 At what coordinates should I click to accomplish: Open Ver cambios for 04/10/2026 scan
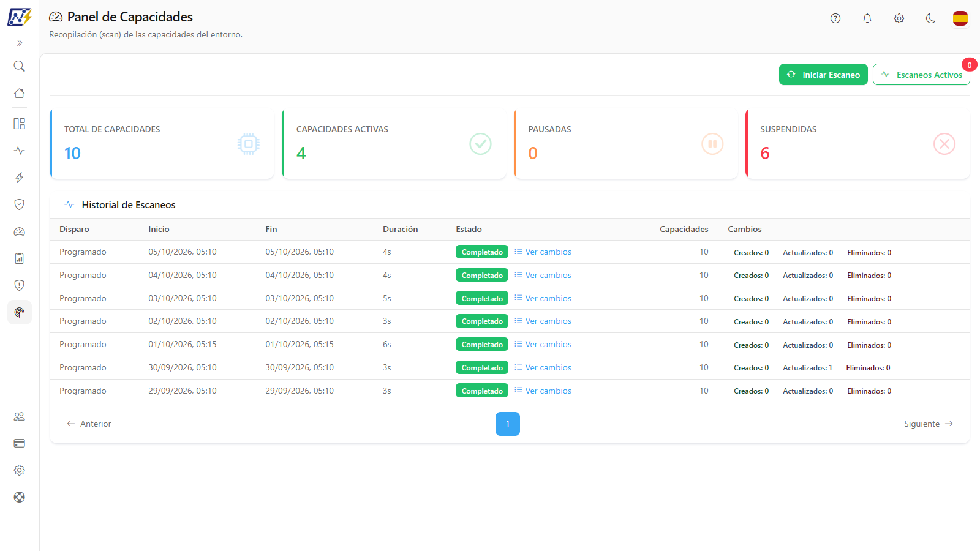pyautogui.click(x=543, y=275)
